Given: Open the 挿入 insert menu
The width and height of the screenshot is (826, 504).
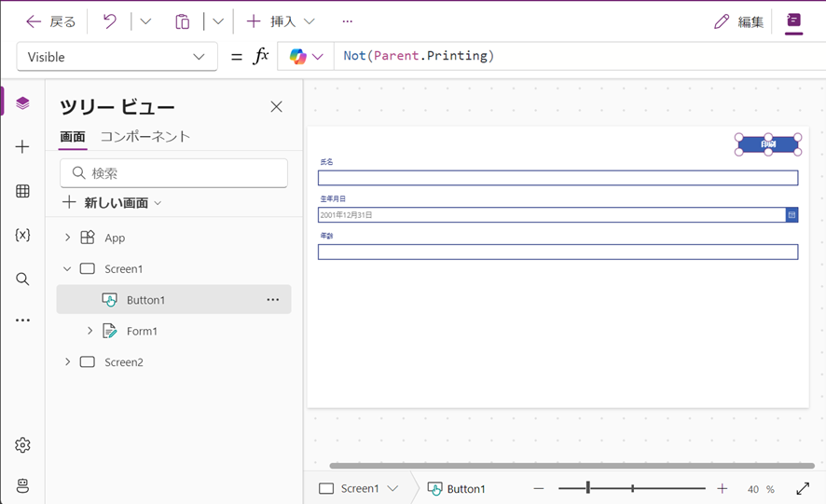Looking at the screenshot, I should 281,21.
